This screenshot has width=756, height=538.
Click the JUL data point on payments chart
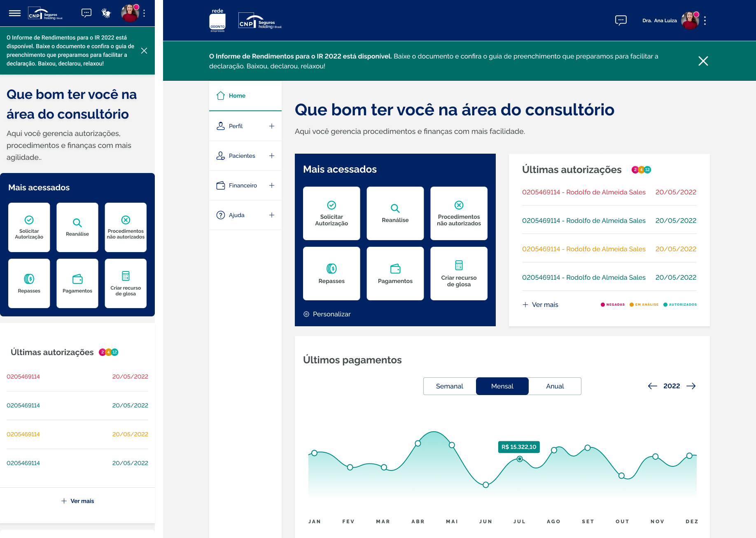coord(520,459)
